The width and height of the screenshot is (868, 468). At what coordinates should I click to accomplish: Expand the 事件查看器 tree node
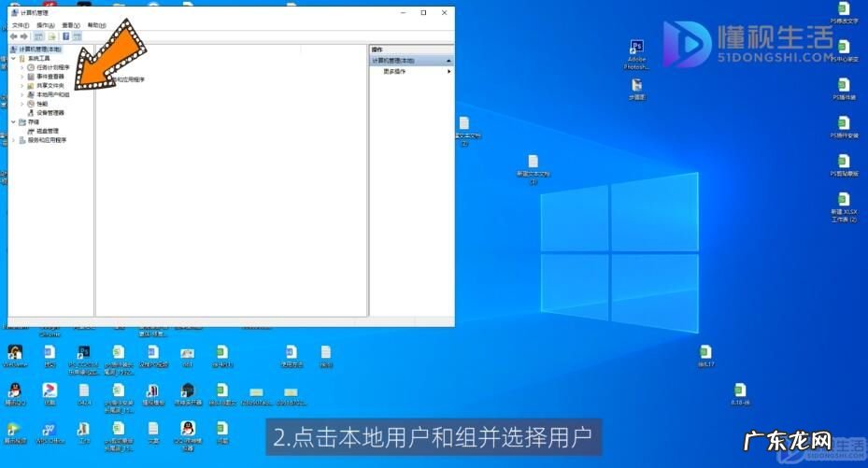point(22,77)
